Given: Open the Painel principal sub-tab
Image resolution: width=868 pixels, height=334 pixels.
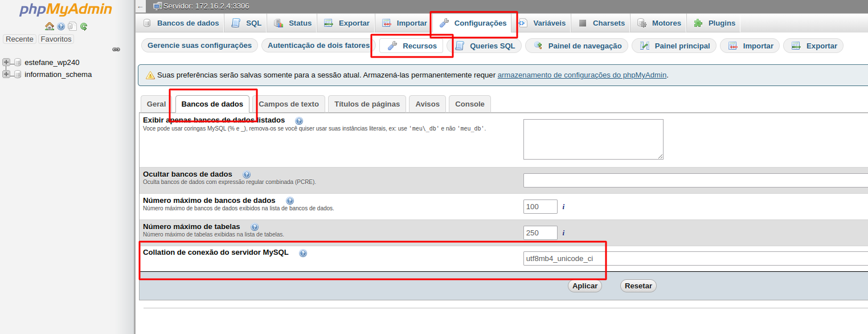Looking at the screenshot, I should 674,46.
